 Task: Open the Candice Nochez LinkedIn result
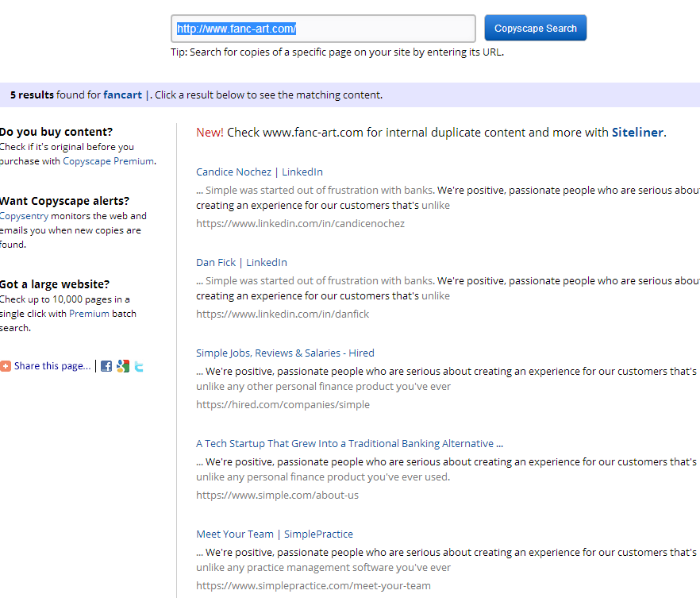260,172
